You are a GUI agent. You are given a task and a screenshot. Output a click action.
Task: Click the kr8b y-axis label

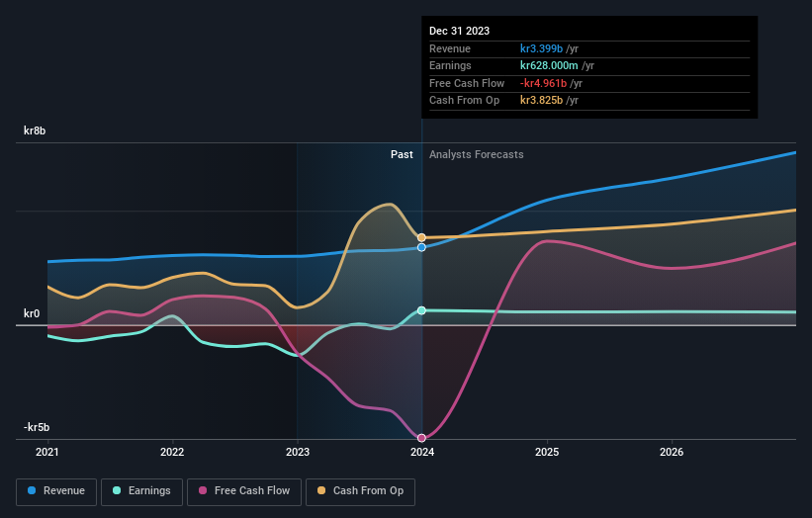pos(35,130)
